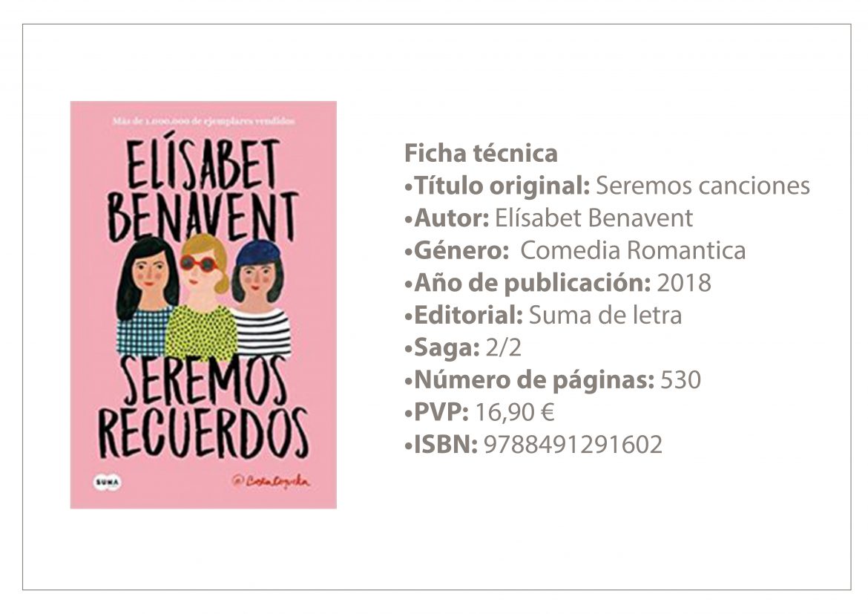The height and width of the screenshot is (614, 868).
Task: Click the Género Comedia Romantica line
Action: [575, 250]
